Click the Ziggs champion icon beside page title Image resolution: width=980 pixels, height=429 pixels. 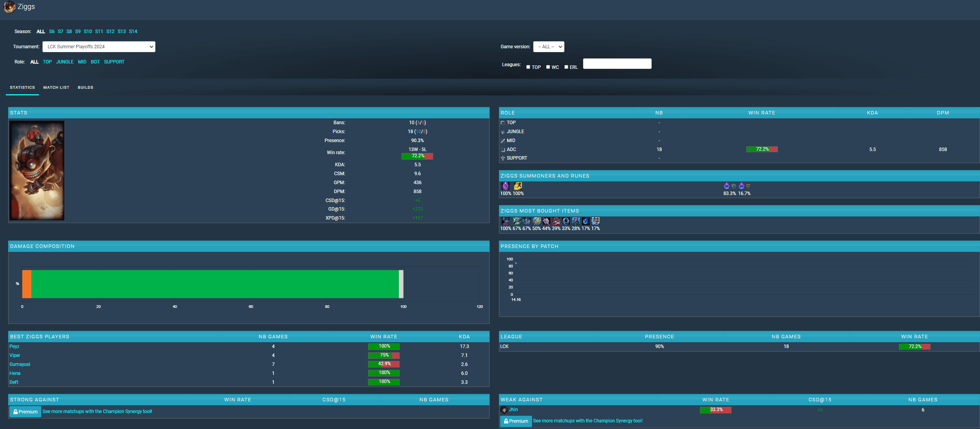click(x=9, y=7)
